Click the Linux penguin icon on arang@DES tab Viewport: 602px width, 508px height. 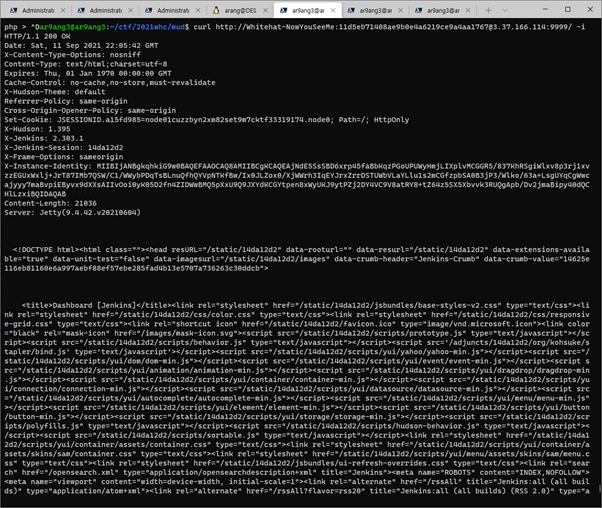(x=216, y=10)
